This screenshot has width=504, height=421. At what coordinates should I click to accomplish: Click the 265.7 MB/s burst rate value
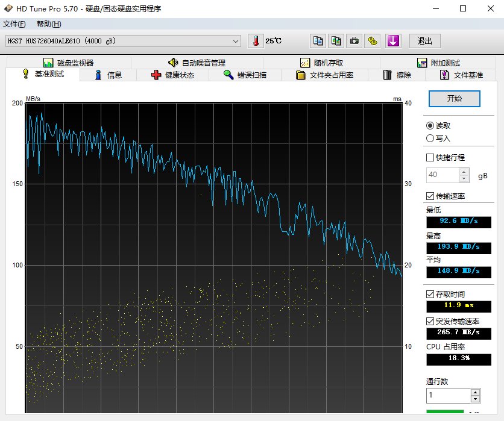click(x=459, y=333)
